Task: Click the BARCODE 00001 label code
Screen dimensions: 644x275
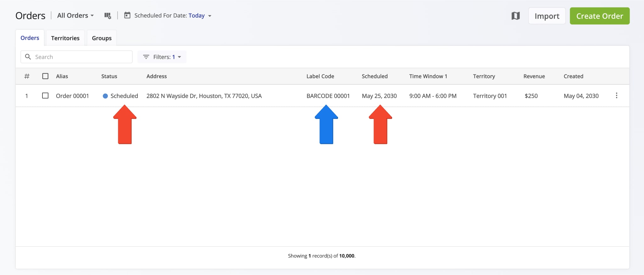Action: [328, 96]
